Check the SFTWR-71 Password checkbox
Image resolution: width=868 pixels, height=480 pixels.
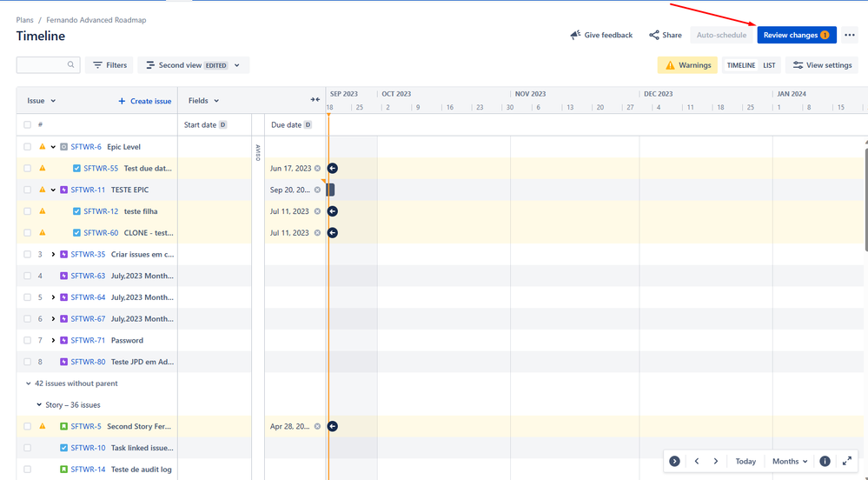[x=27, y=340]
